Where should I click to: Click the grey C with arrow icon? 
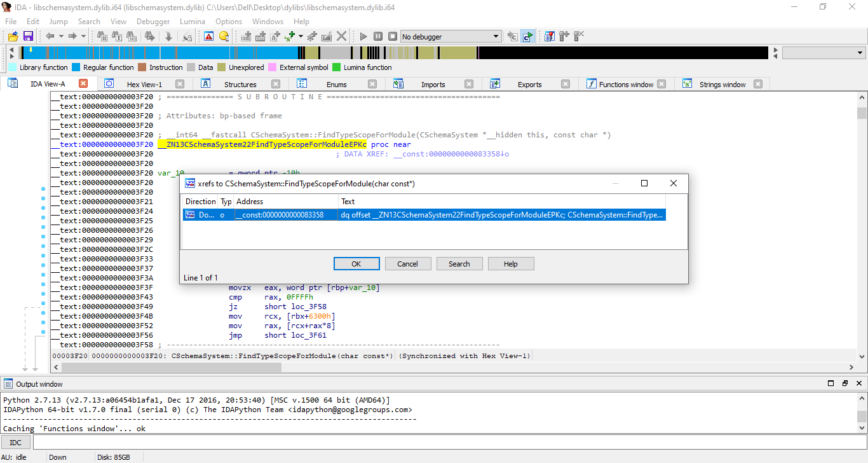pos(512,36)
